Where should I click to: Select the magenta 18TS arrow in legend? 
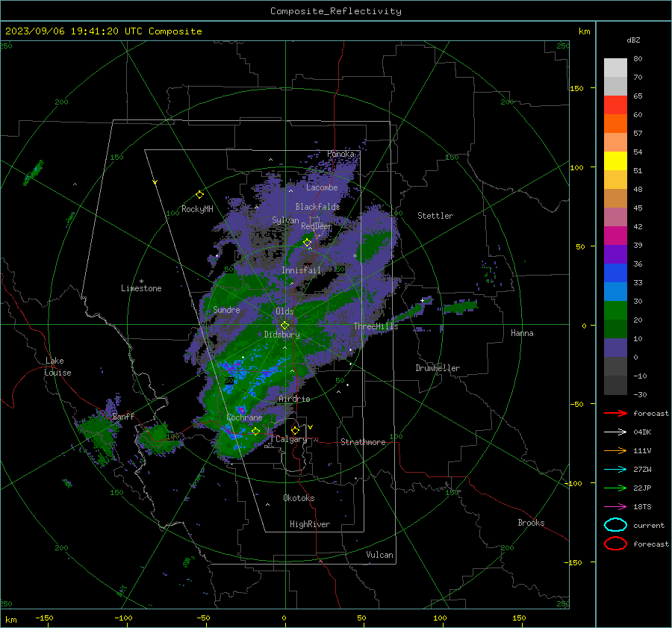[615, 507]
